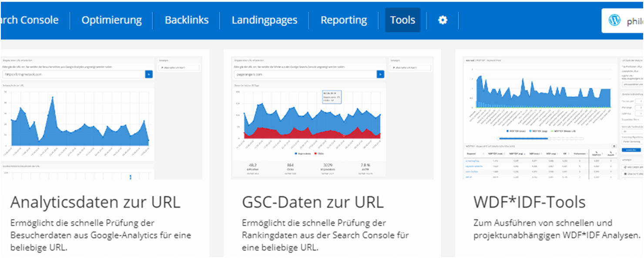Expand 'Was sehe ich hier?' in GSC preview
The height and width of the screenshot is (258, 644).
[410, 68]
